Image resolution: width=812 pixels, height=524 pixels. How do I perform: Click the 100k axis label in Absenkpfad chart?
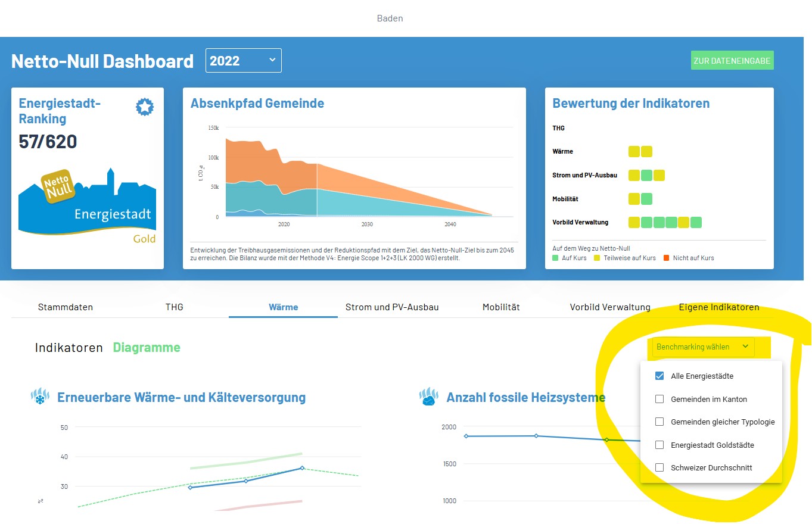click(x=213, y=158)
